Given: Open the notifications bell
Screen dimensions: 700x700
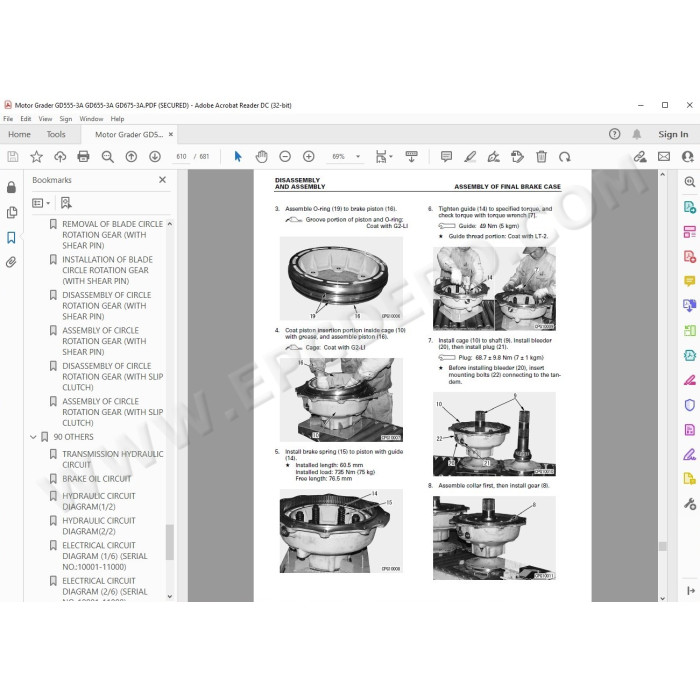Looking at the screenshot, I should tap(637, 134).
